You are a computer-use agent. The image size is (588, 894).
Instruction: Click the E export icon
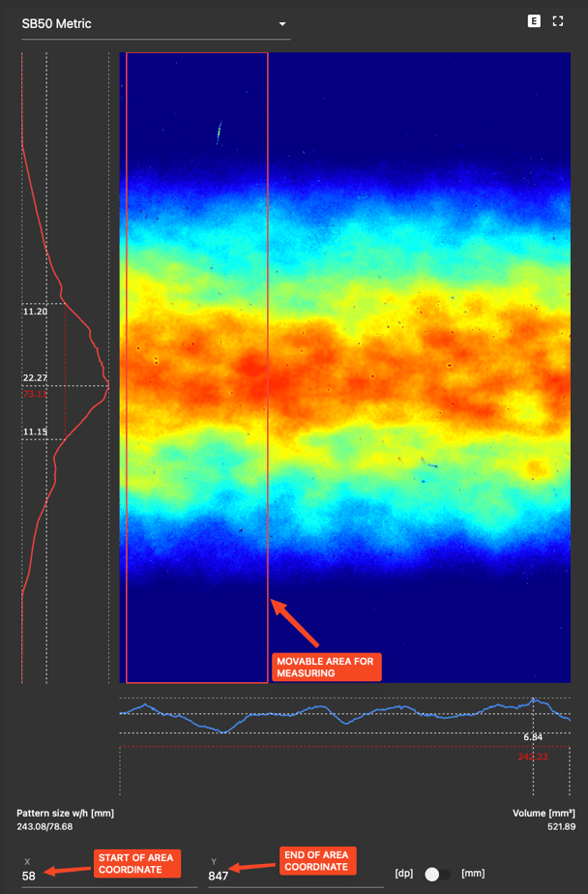pyautogui.click(x=534, y=21)
